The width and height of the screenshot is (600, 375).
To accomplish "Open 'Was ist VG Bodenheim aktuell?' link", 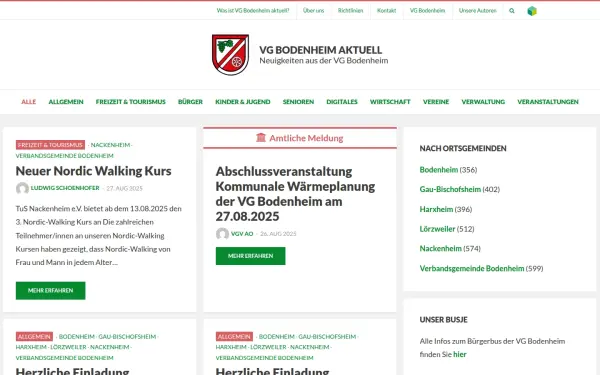I will click(x=253, y=11).
